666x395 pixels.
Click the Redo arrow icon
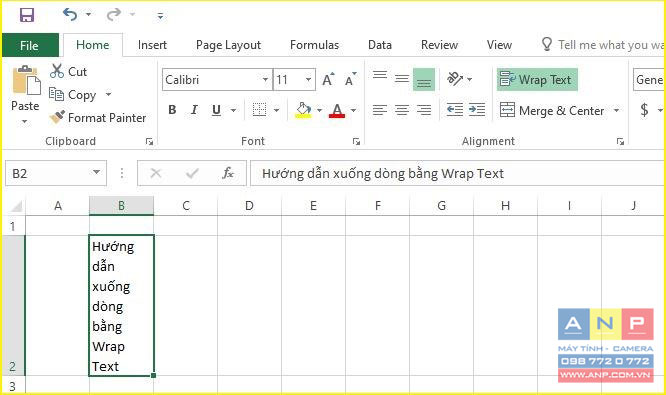tap(114, 15)
